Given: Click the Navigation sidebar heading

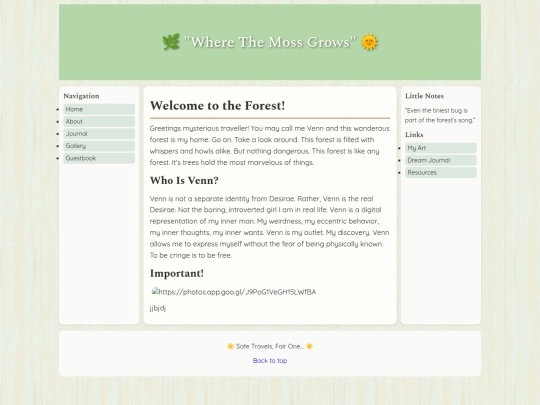Looking at the screenshot, I should pyautogui.click(x=81, y=96).
